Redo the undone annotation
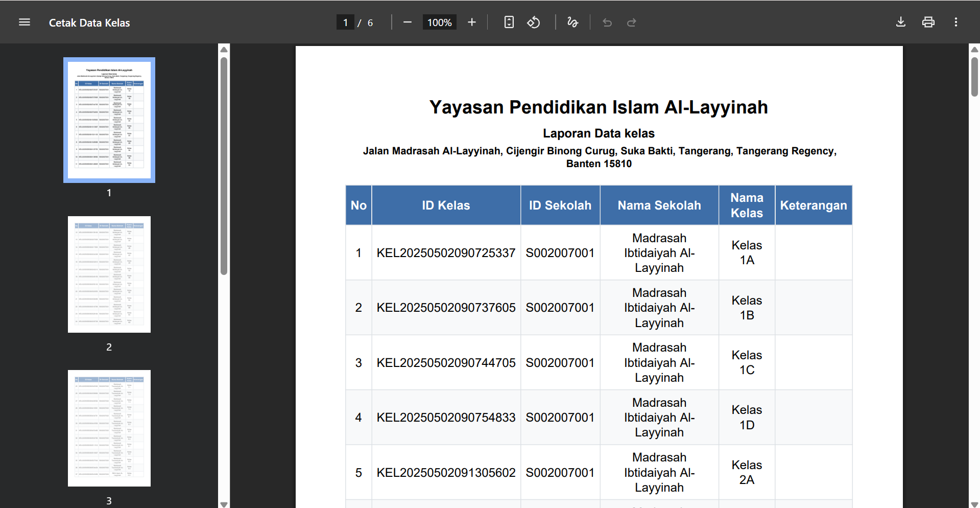The width and height of the screenshot is (980, 508). click(632, 22)
